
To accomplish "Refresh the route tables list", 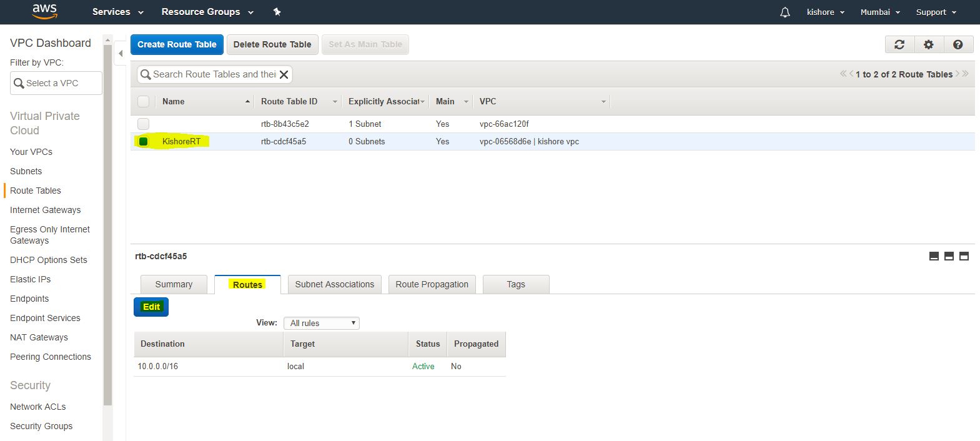I will tap(899, 44).
